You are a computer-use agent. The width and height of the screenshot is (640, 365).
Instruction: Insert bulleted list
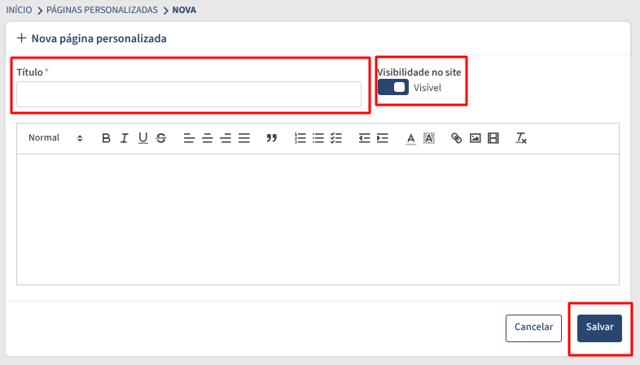tap(318, 138)
